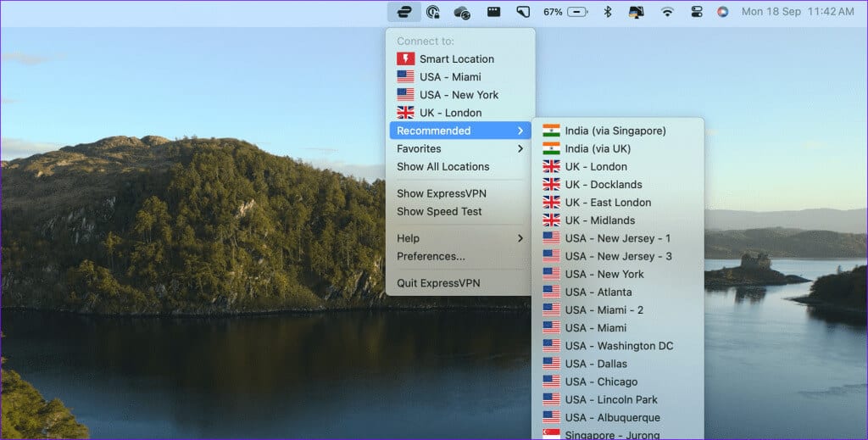This screenshot has width=868, height=440.
Task: Connect to USA - Dallas
Action: [x=618, y=364]
